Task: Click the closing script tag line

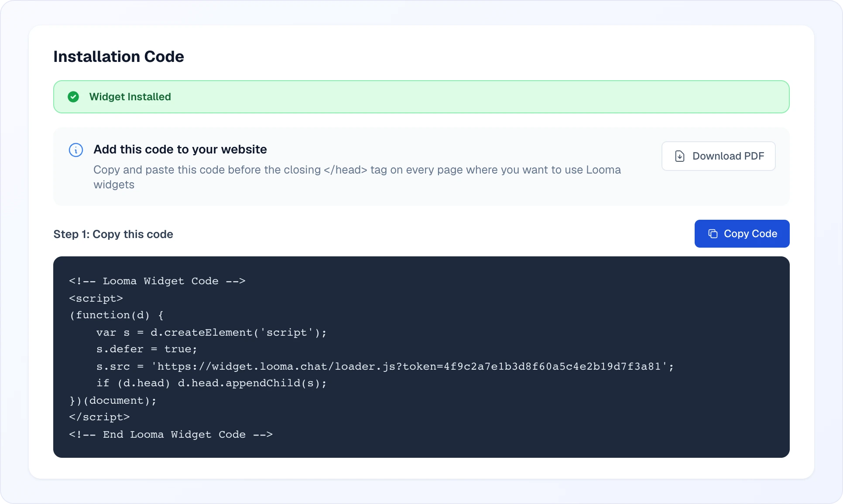Action: click(x=99, y=417)
